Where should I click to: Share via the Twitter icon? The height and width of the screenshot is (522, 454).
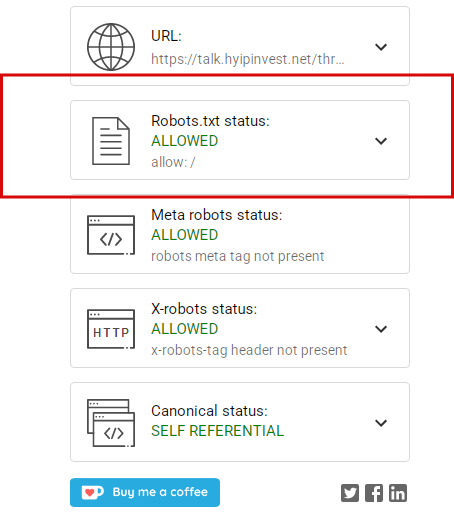coord(350,493)
